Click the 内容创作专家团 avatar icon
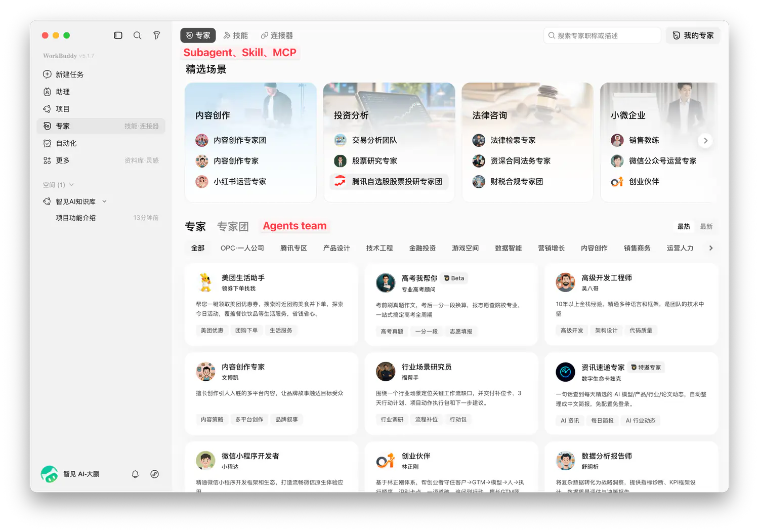Viewport: 759px width, 532px height. [202, 140]
